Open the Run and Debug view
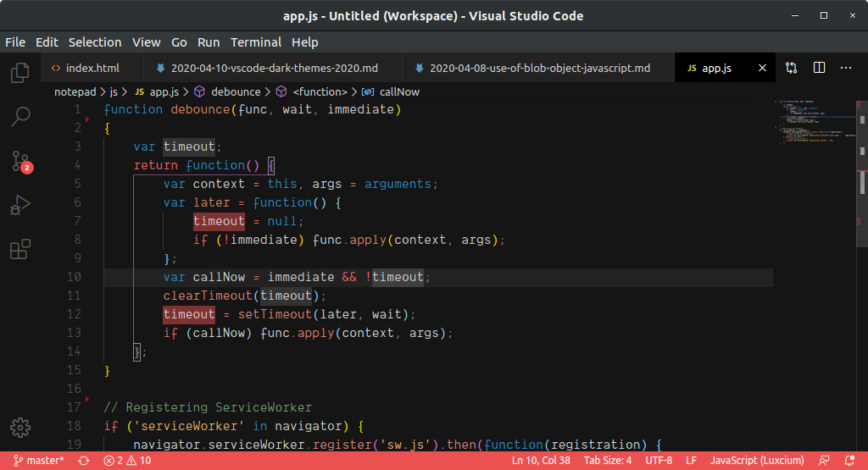The width and height of the screenshot is (868, 470). pyautogui.click(x=20, y=205)
